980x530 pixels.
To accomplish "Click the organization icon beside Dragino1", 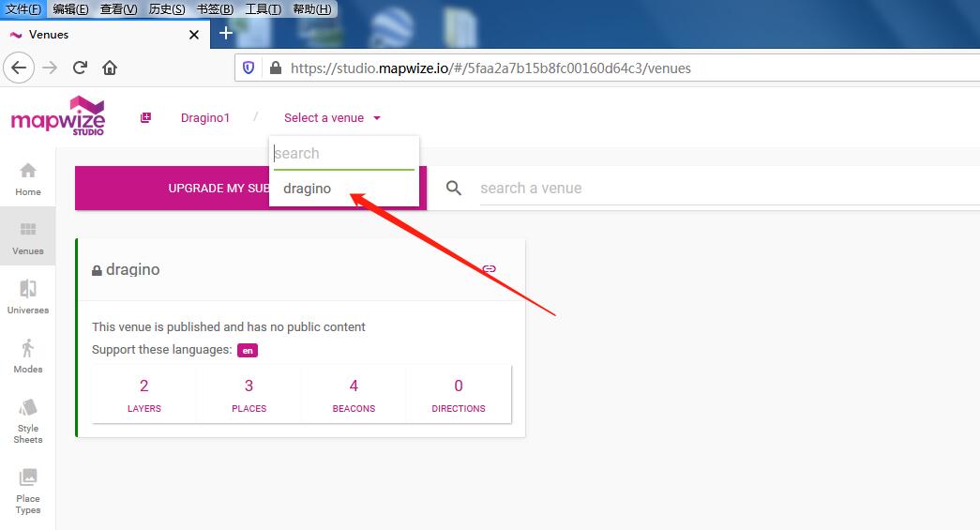I will pos(145,117).
